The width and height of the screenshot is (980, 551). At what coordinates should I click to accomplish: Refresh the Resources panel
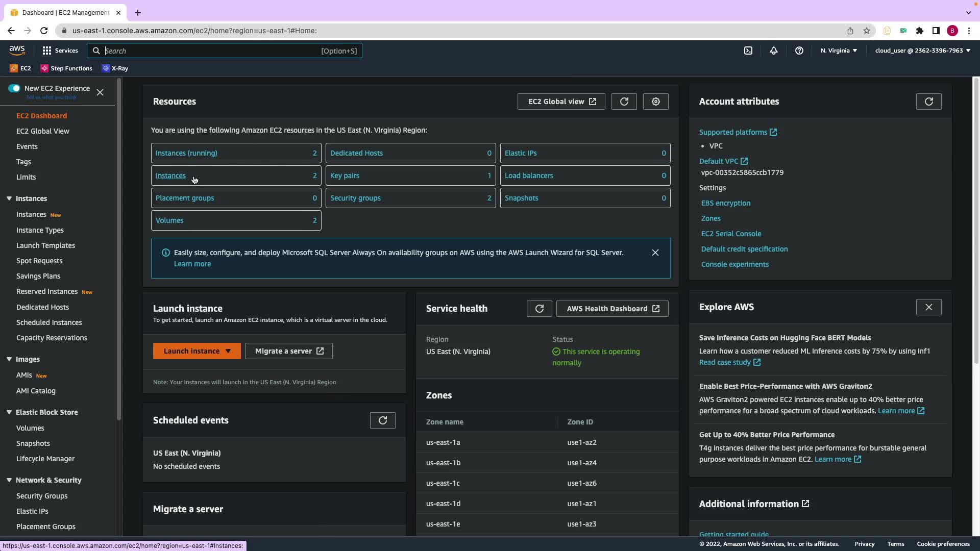click(624, 102)
